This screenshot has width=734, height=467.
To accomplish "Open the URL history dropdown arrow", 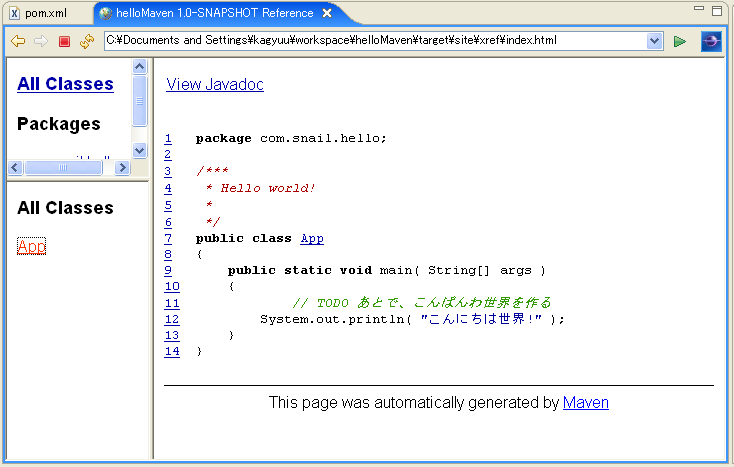I will [x=655, y=41].
